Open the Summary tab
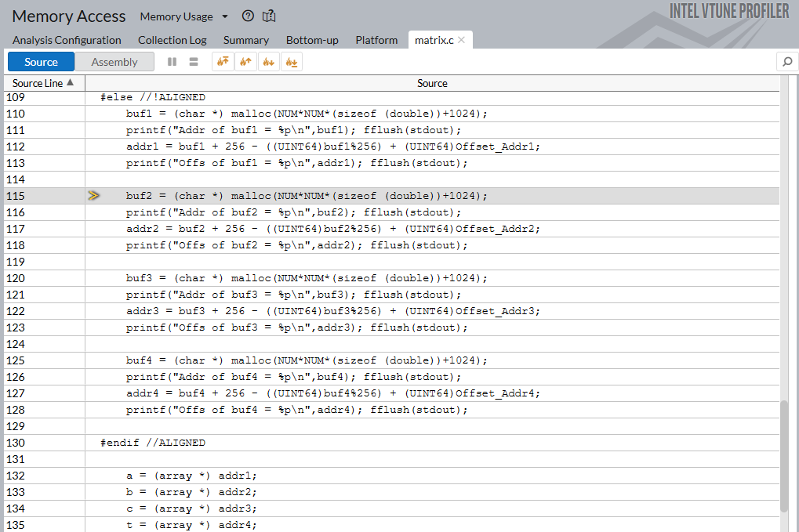The height and width of the screenshot is (532, 799). coord(246,40)
